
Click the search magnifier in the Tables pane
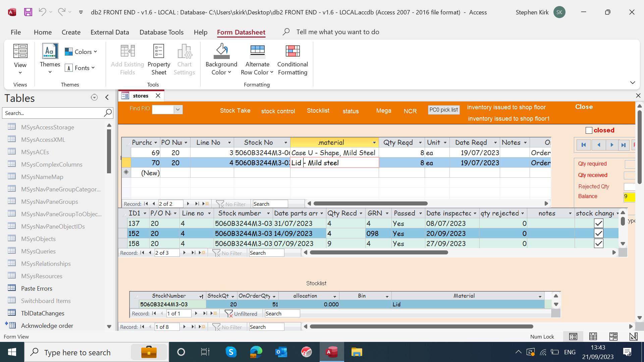point(108,113)
